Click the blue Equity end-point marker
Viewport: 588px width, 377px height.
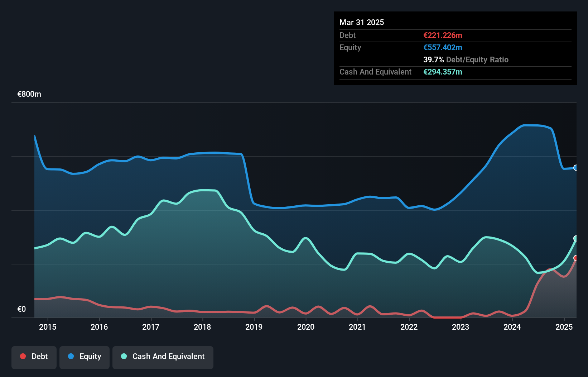pyautogui.click(x=576, y=168)
